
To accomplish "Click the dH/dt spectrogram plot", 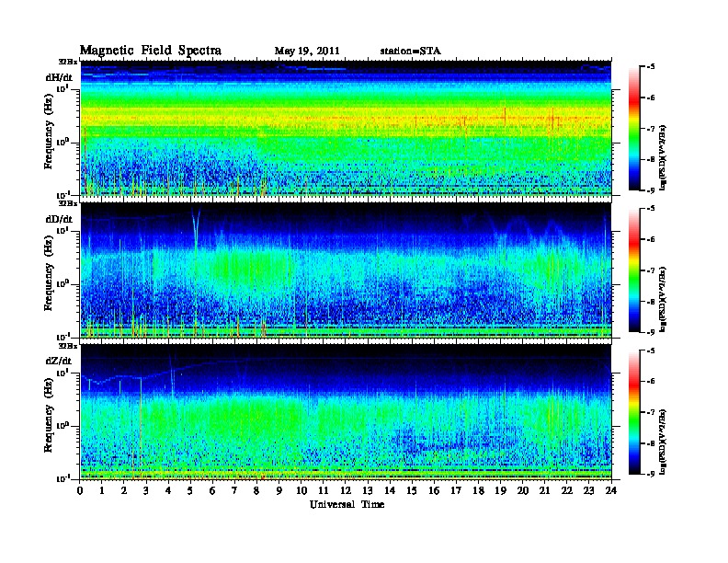I will [346, 128].
